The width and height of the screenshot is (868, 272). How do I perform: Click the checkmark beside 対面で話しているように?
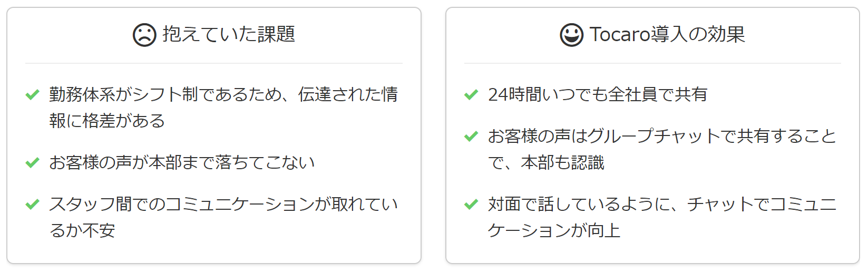[x=471, y=204]
